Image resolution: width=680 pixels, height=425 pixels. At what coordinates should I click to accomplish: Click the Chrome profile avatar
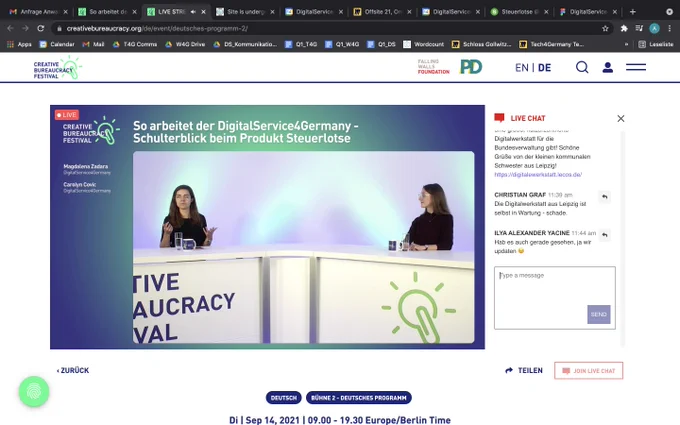click(654, 28)
